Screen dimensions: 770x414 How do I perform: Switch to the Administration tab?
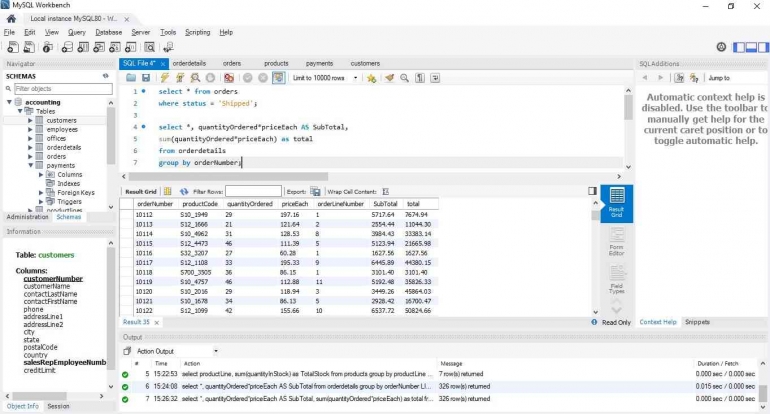tap(28, 217)
